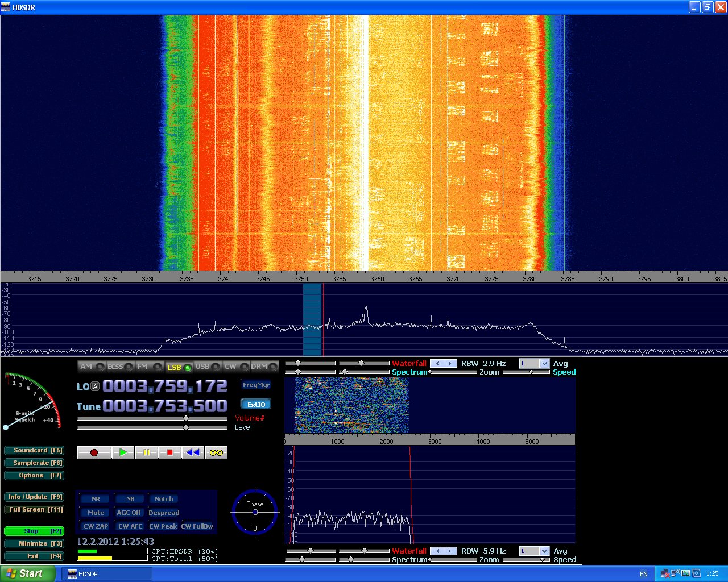This screenshot has height=582, width=728.
Task: Click the red stop playback square
Action: click(x=169, y=452)
